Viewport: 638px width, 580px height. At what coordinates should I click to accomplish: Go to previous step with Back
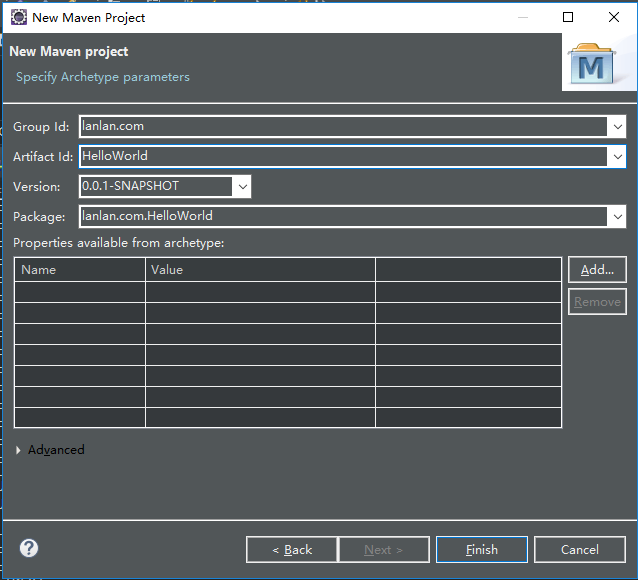point(292,549)
